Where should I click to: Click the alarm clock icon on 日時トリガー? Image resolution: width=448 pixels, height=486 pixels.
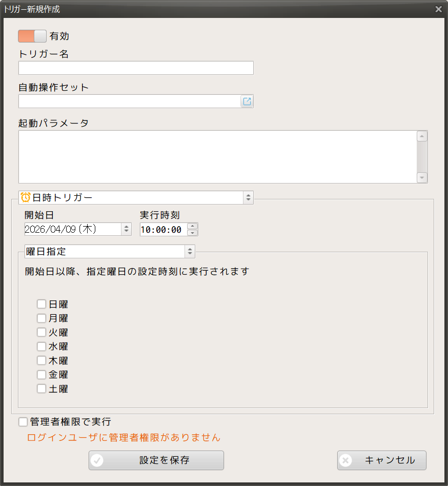click(26, 197)
